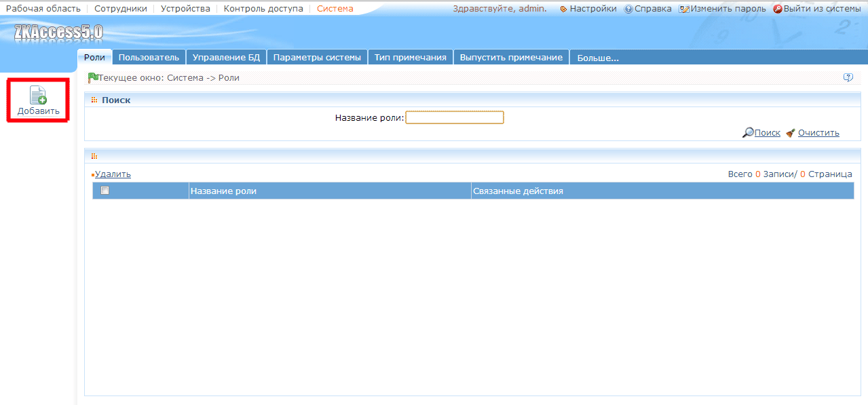This screenshot has width=868, height=405.
Task: Click the Связанные действия column header
Action: pos(662,191)
